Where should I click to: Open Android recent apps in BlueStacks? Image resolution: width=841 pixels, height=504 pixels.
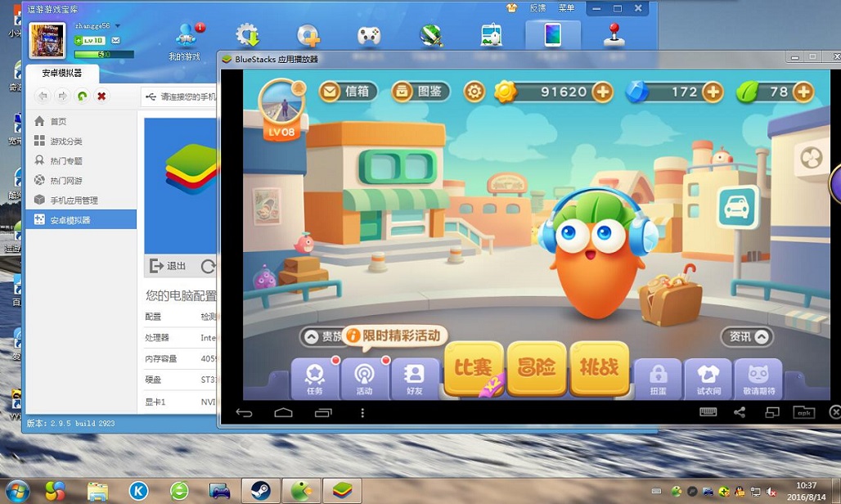pos(323,412)
